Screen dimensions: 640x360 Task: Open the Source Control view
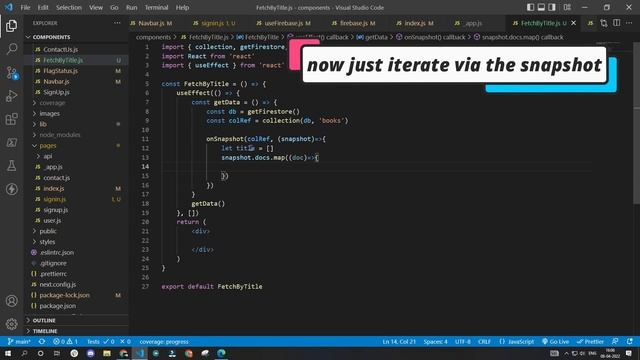tap(11, 73)
